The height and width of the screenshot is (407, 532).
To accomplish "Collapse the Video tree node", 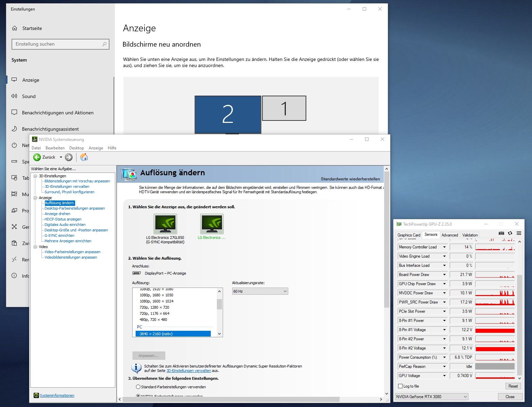I will (35, 247).
